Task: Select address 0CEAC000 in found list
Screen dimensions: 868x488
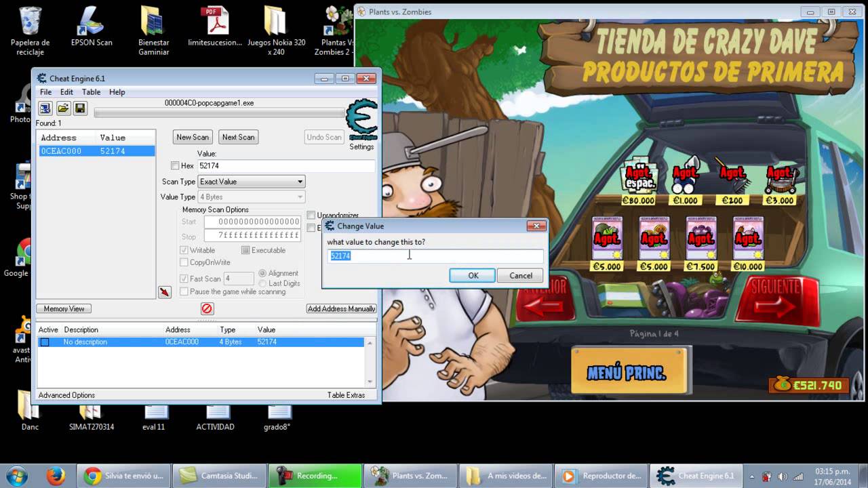Action: click(96, 151)
